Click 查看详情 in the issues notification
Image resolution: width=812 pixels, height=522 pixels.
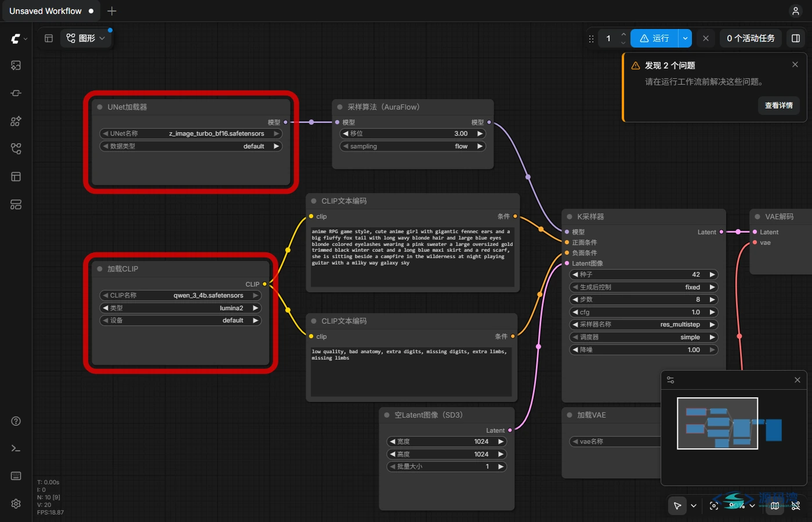(x=778, y=106)
